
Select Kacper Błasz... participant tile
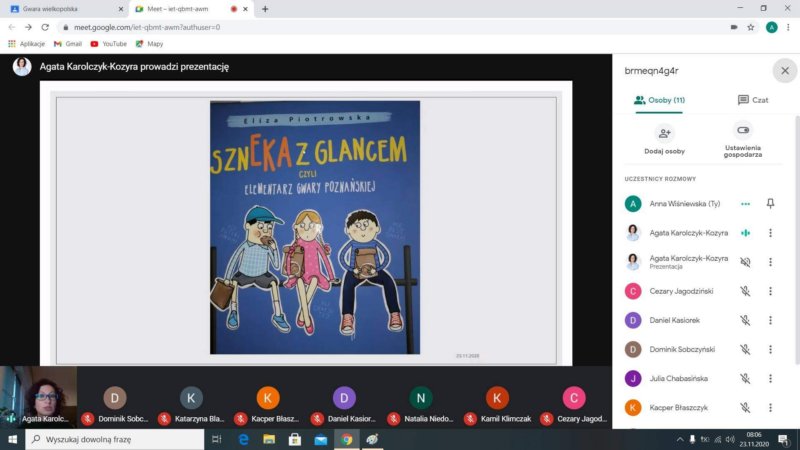[x=268, y=397]
